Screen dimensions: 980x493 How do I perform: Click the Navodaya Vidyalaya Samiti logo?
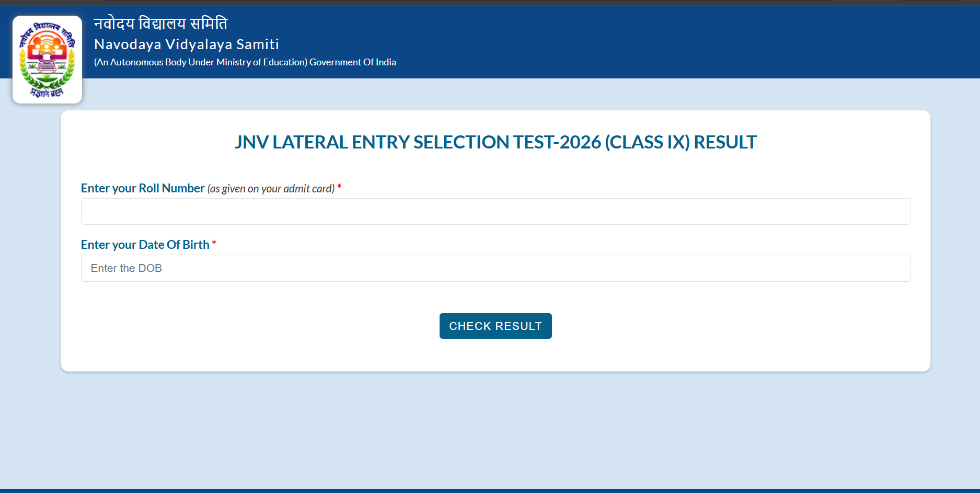click(x=47, y=60)
